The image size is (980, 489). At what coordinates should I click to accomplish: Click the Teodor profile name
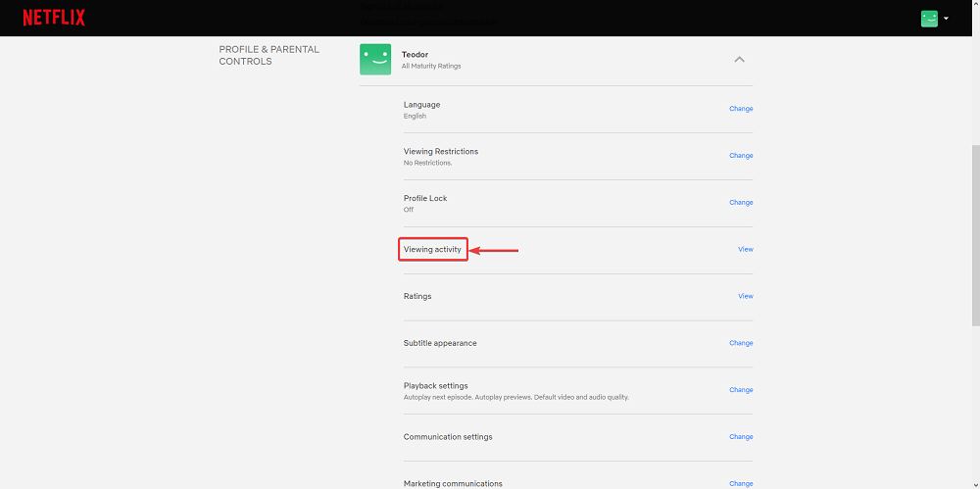point(416,55)
